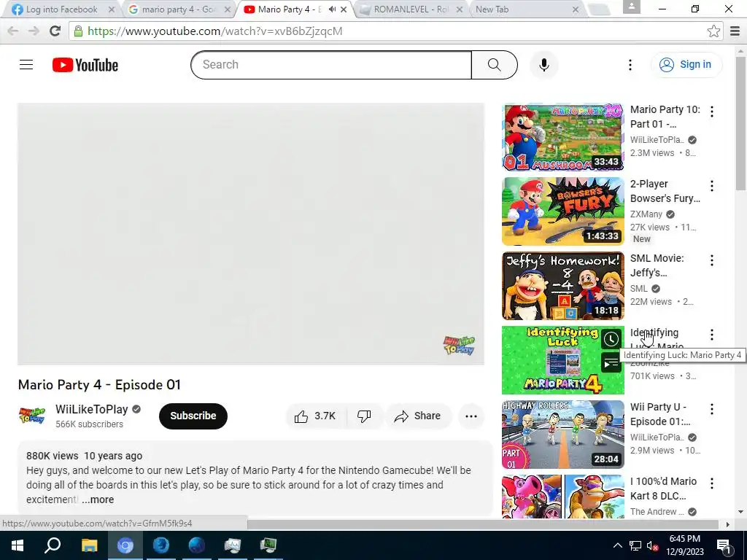Open Mario Party 10: Part 01 title
The width and height of the screenshot is (747, 560).
point(665,117)
